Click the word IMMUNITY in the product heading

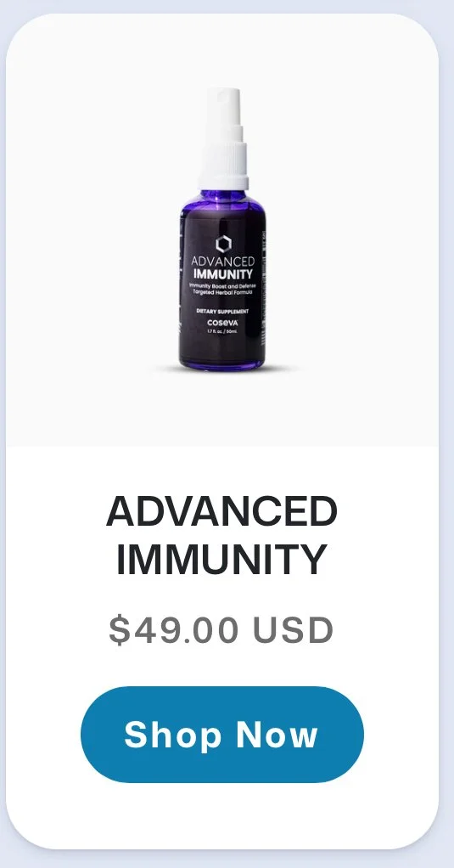(x=221, y=560)
